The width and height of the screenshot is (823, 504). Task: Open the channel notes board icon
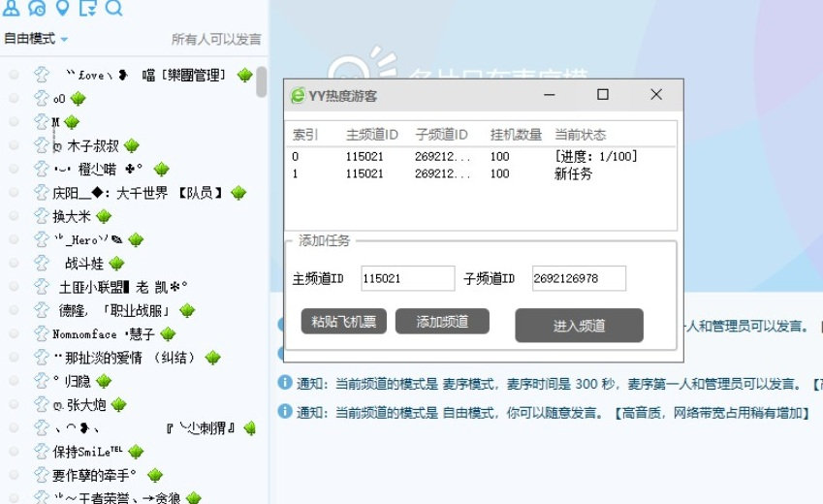pyautogui.click(x=87, y=8)
